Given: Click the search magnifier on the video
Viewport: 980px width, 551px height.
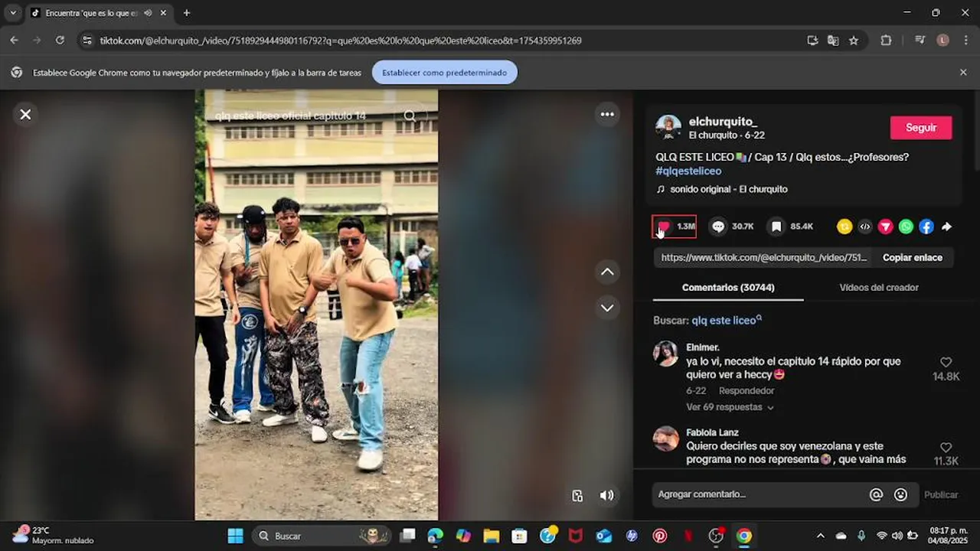Looking at the screenshot, I should (410, 116).
